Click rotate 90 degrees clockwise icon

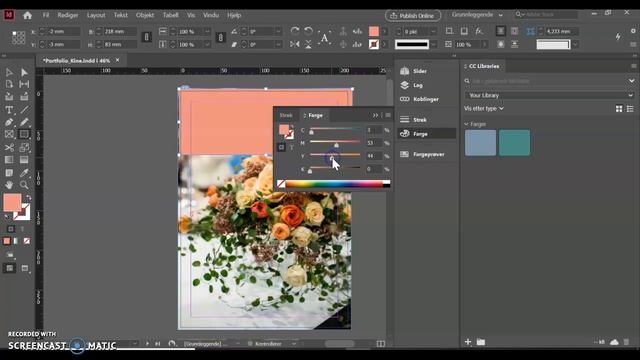point(295,31)
